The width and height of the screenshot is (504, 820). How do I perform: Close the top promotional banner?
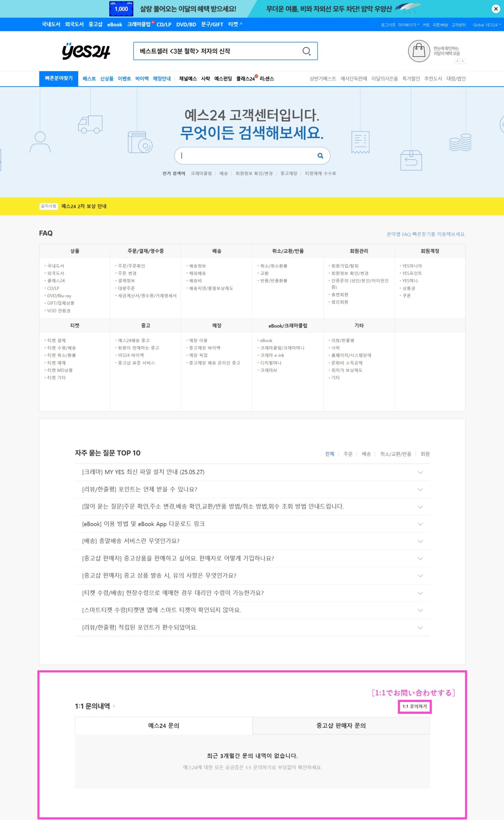point(495,9)
